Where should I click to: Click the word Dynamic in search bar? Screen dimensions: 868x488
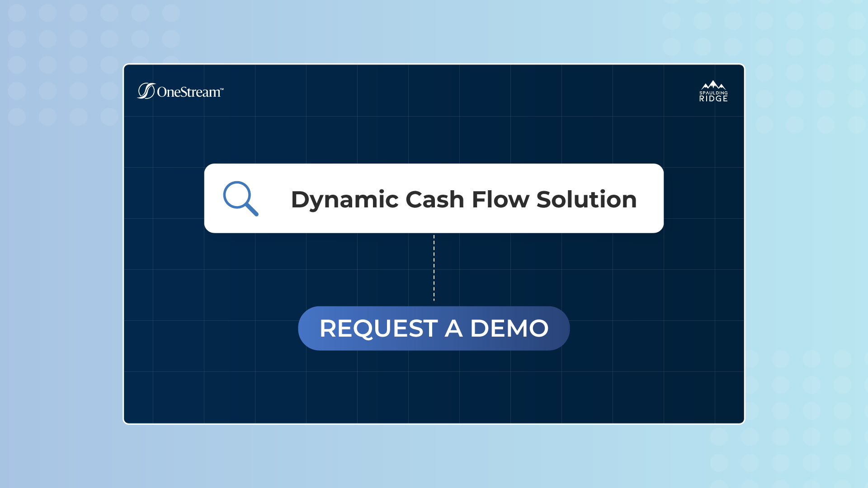(x=344, y=200)
